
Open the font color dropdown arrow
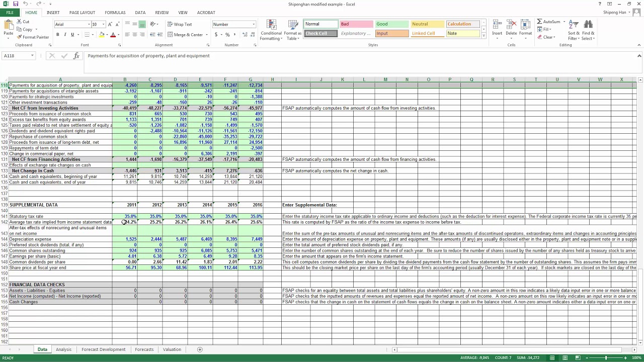[x=118, y=35]
